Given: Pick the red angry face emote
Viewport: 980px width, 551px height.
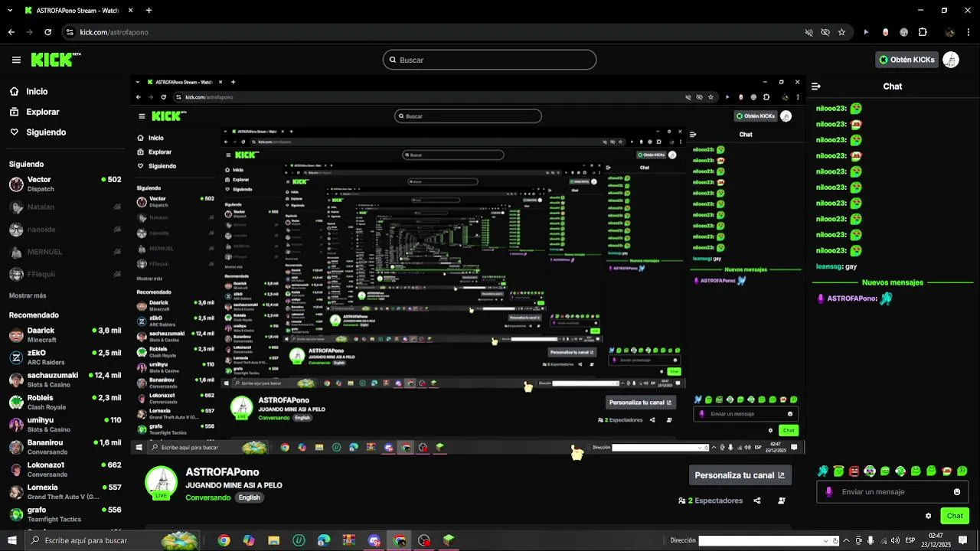Looking at the screenshot, I should (854, 471).
